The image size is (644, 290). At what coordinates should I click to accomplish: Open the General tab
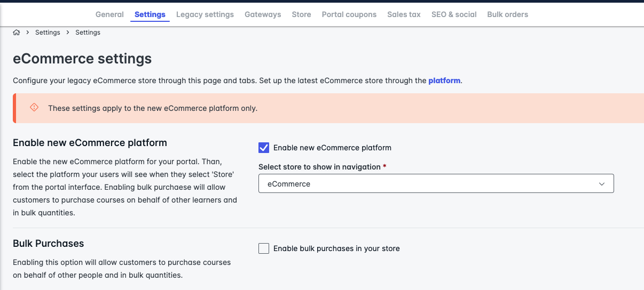[x=109, y=14]
